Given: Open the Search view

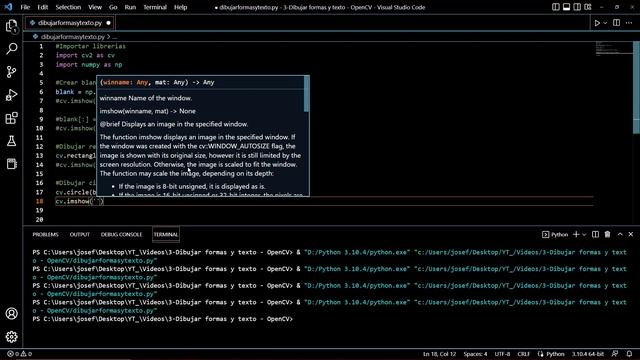Looking at the screenshot, I should 11,49.
